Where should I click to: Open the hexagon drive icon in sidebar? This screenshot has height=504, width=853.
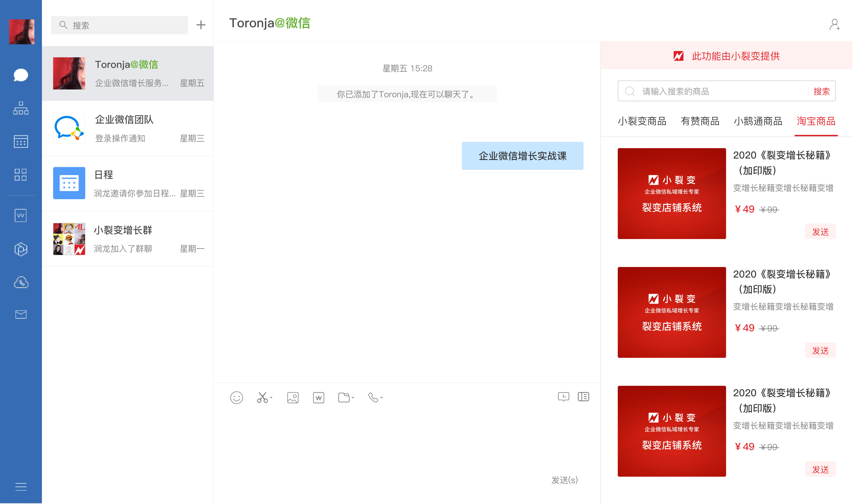point(21,249)
